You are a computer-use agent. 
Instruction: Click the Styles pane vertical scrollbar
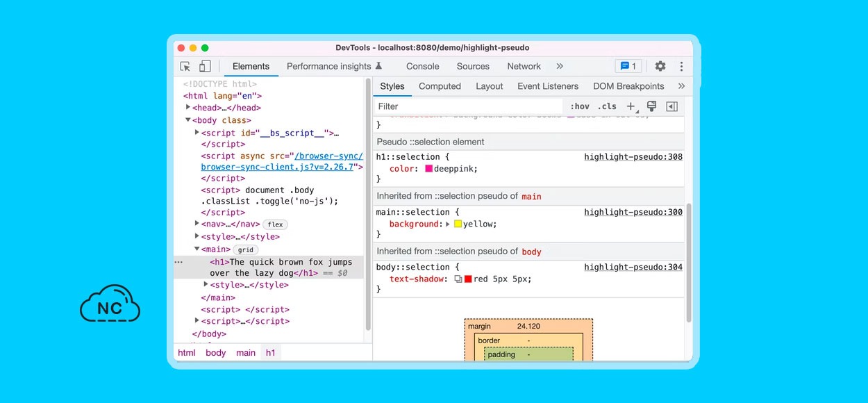coord(689,263)
